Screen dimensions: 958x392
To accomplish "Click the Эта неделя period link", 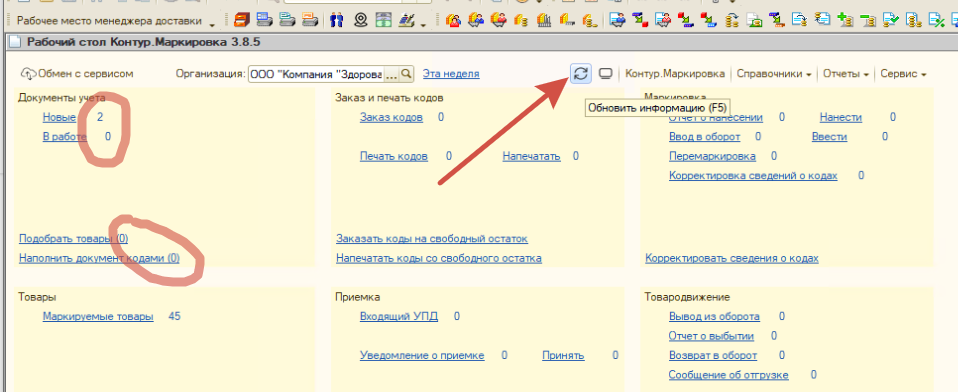I will [x=451, y=74].
